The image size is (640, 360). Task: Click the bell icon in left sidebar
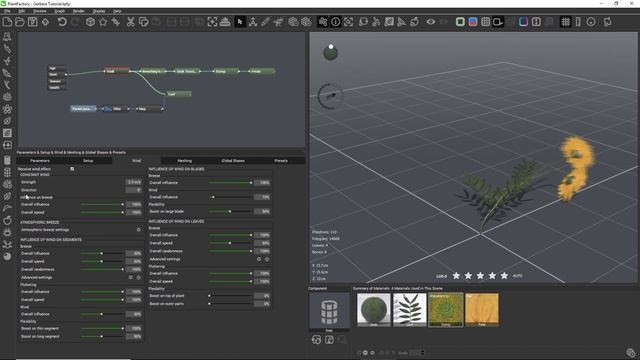[7, 37]
